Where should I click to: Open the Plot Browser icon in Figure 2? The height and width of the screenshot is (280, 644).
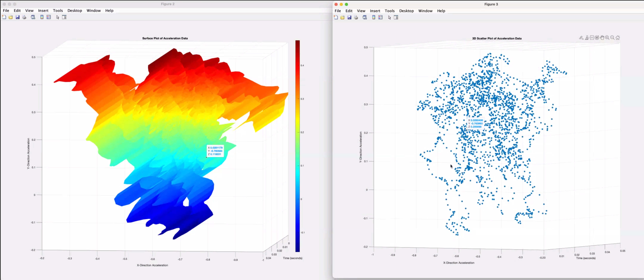point(64,17)
